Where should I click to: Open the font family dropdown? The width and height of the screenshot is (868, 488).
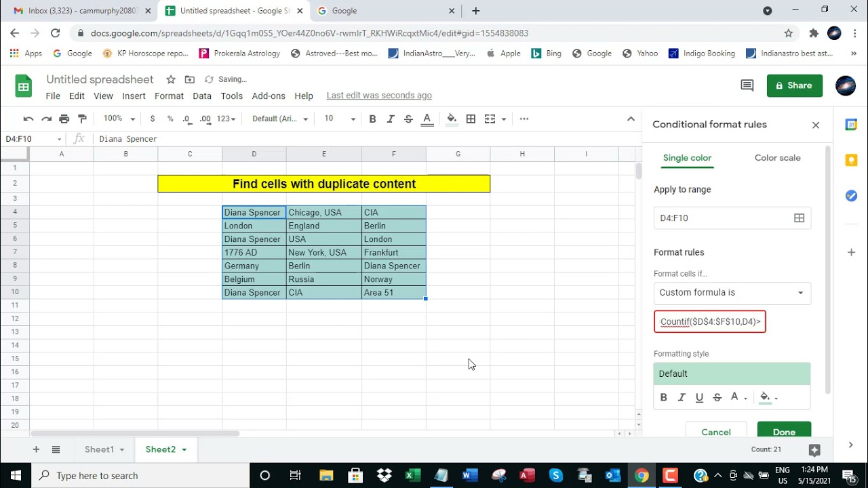280,119
